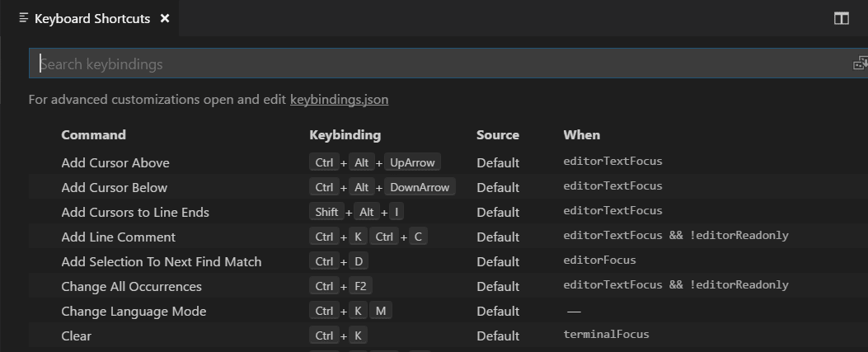The image size is (868, 352).
Task: Select Add Cursors to Line Ends command
Action: pyautogui.click(x=135, y=212)
